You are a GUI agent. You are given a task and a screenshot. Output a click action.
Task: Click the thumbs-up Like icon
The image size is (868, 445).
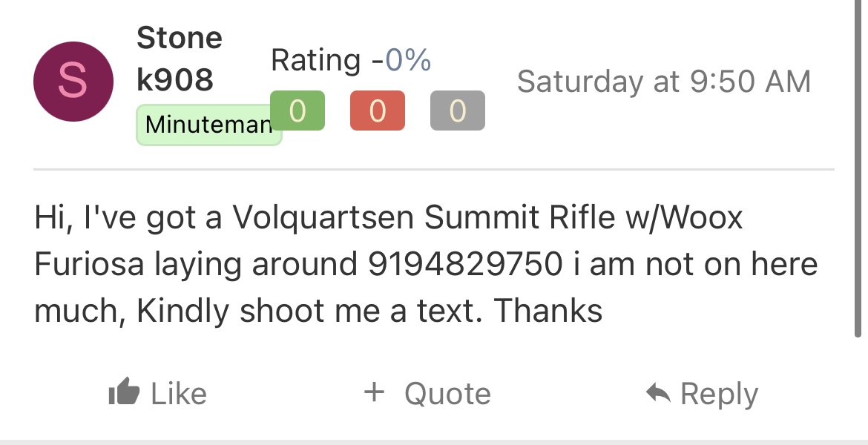pyautogui.click(x=124, y=392)
